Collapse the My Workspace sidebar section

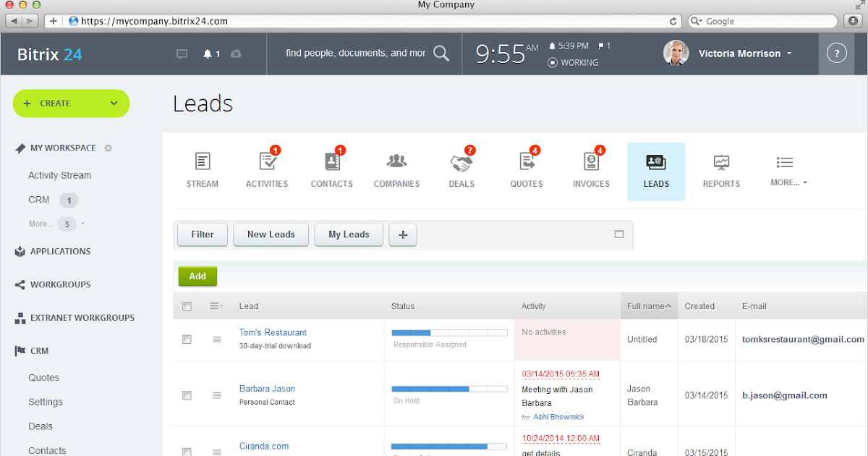pyautogui.click(x=63, y=148)
